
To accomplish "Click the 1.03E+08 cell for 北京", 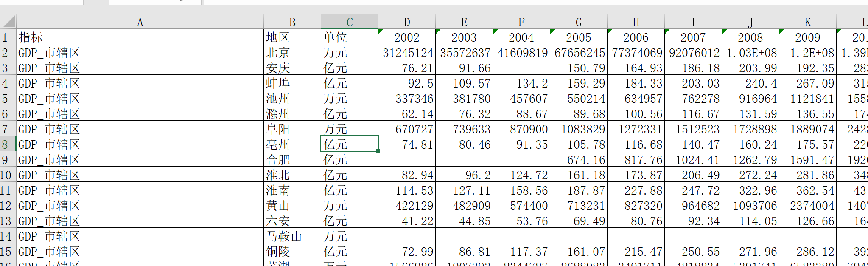I will pyautogui.click(x=750, y=52).
